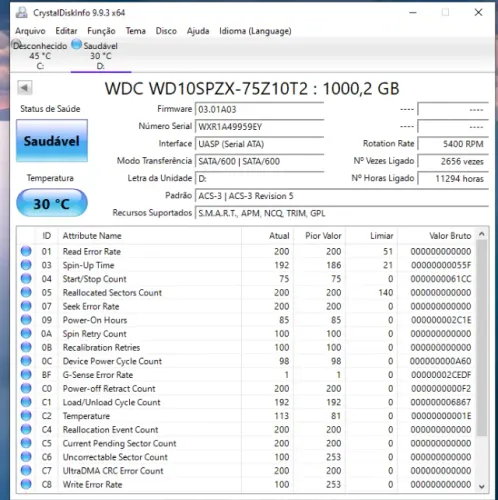
Task: Click the Interface field UASP (Serial ATA)
Action: (260, 144)
